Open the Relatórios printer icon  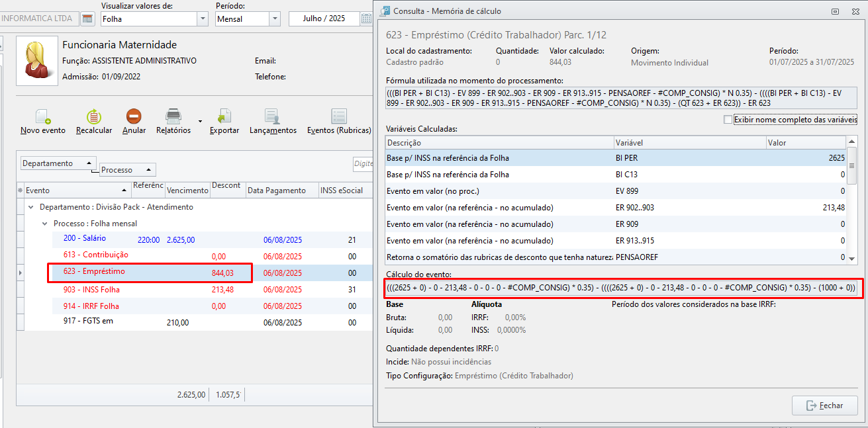[x=173, y=117]
